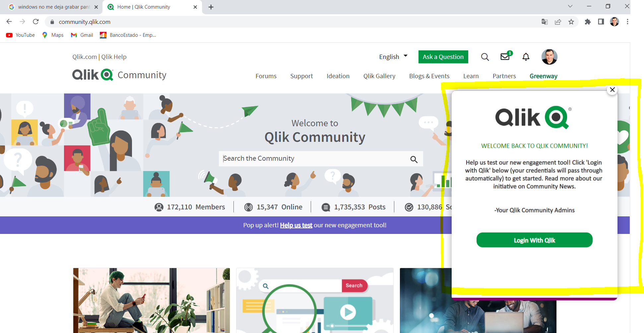The height and width of the screenshot is (333, 644).
Task: Open the extensions puzzle icon
Action: click(588, 22)
